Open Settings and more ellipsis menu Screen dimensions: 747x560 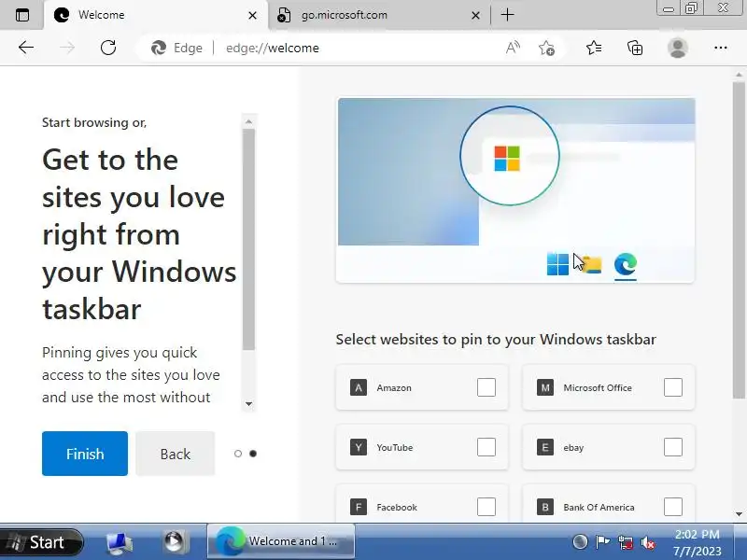click(x=720, y=48)
